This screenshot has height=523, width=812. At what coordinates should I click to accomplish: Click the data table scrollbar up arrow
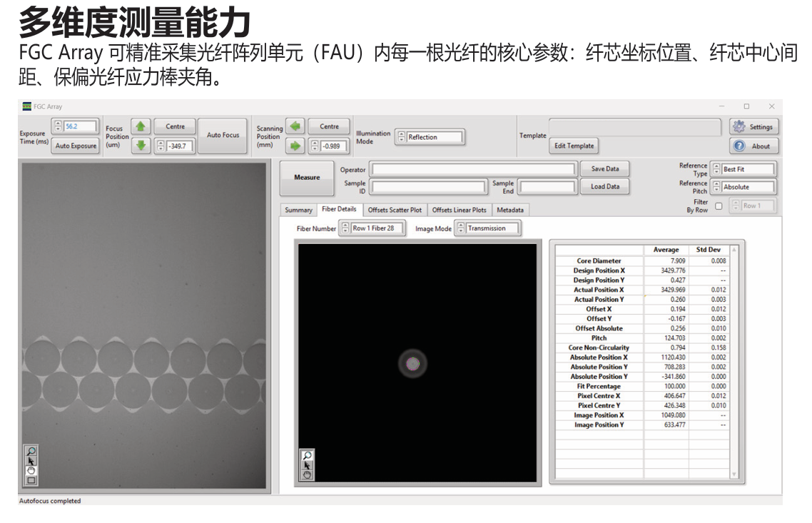(734, 250)
